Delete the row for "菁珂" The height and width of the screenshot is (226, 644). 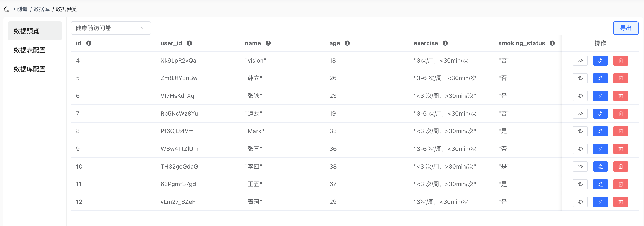[621, 202]
